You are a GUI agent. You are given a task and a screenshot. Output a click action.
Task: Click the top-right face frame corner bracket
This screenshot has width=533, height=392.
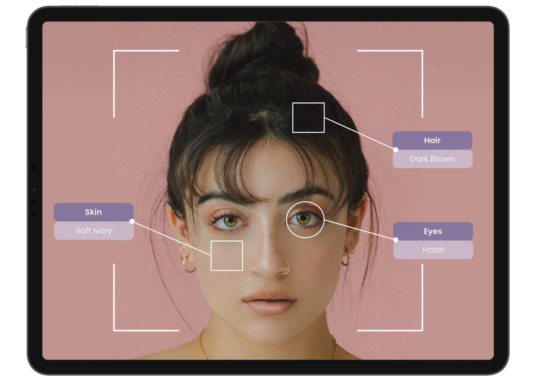[x=422, y=51]
